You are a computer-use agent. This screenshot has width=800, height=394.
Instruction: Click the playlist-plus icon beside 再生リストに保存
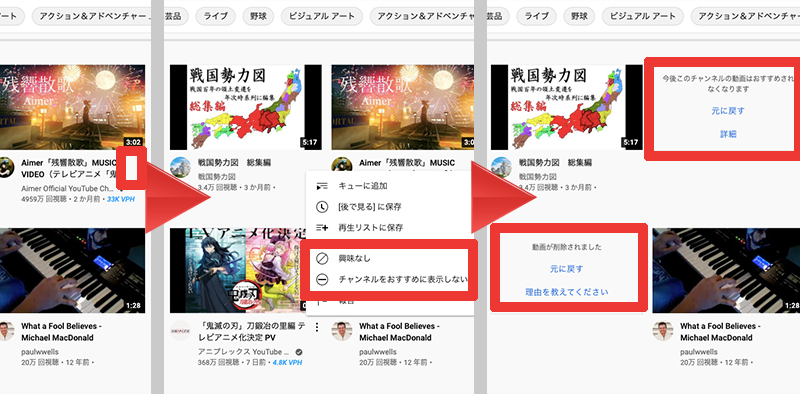(321, 228)
